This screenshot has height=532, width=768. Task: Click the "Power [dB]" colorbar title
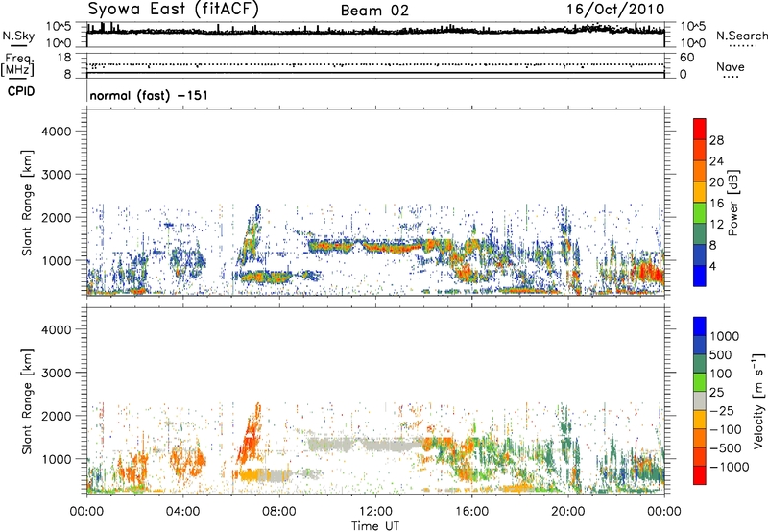click(x=732, y=203)
